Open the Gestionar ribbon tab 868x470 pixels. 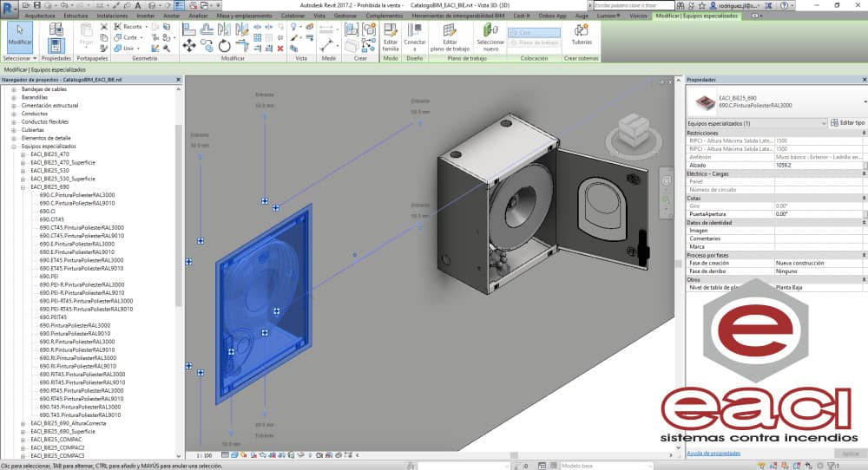pyautogui.click(x=345, y=16)
